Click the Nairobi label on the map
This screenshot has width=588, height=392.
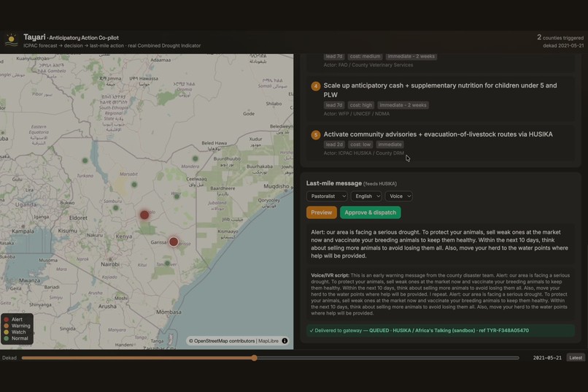(x=110, y=264)
